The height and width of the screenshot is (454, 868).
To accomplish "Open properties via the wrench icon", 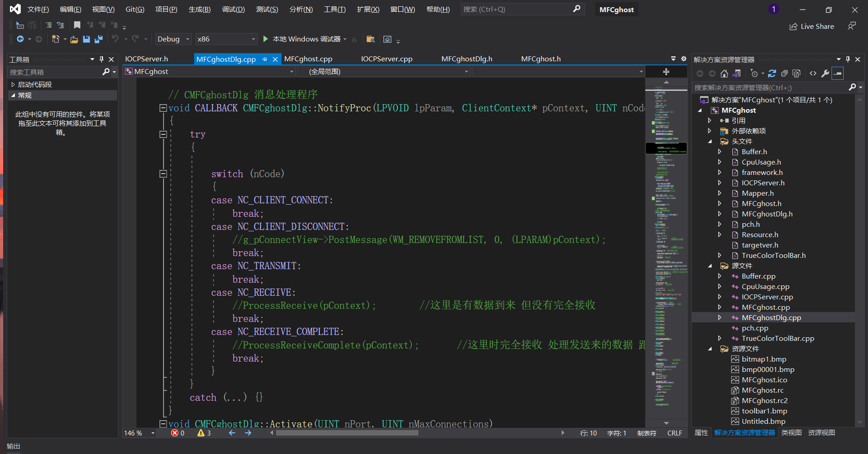I will 825,73.
